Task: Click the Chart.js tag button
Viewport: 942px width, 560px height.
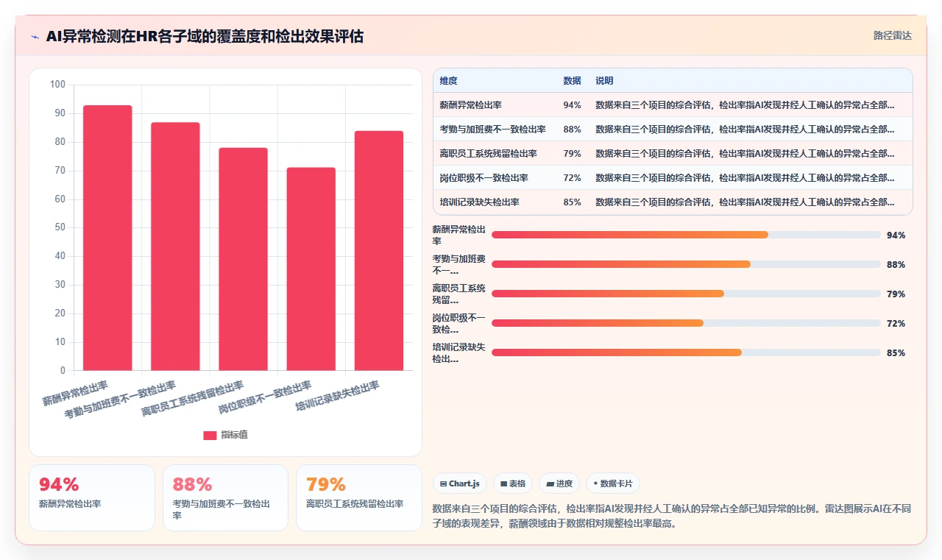Action: tap(460, 483)
